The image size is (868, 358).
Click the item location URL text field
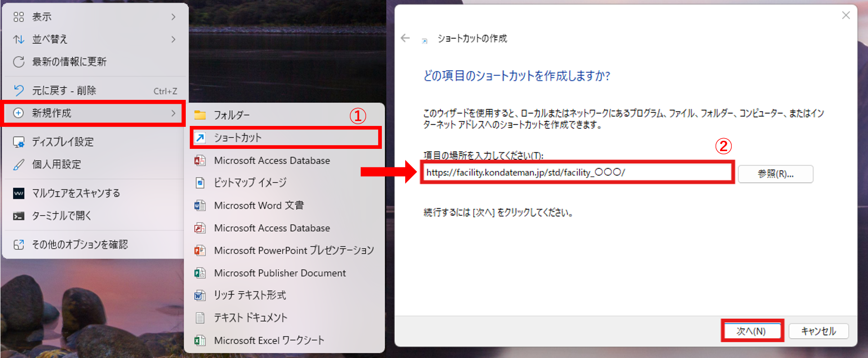click(577, 172)
